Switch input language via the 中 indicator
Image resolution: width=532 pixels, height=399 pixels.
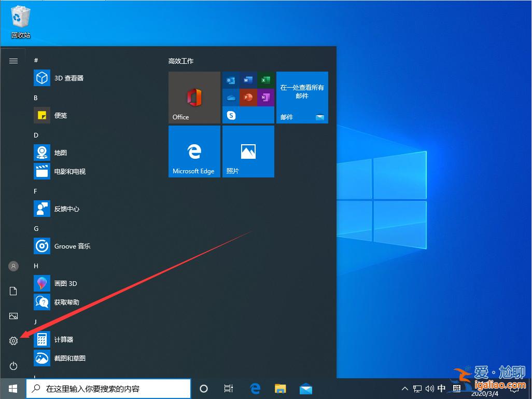coord(441,388)
